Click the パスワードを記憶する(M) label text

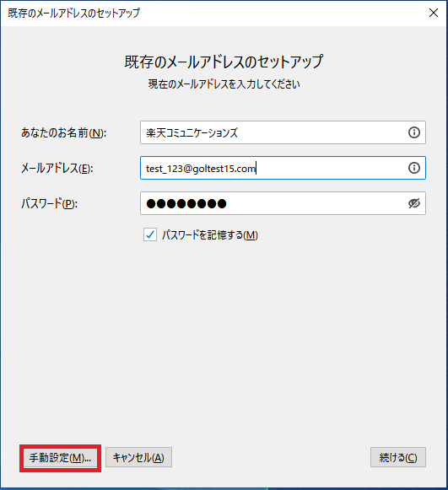(210, 235)
